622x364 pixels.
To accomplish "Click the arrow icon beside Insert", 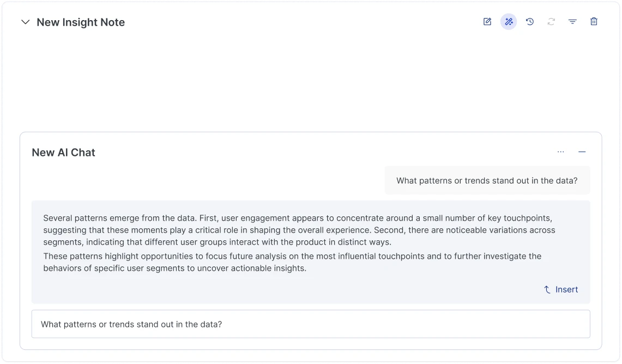I will pyautogui.click(x=547, y=289).
